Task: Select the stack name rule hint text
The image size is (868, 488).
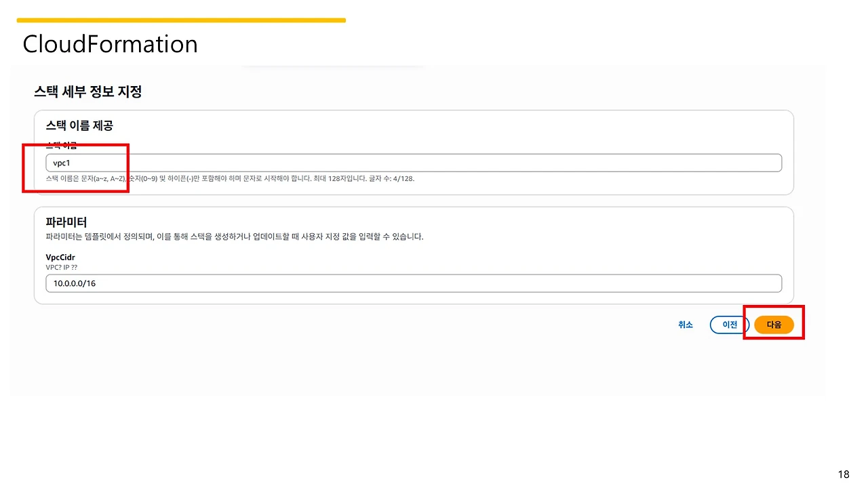Action: tap(230, 179)
